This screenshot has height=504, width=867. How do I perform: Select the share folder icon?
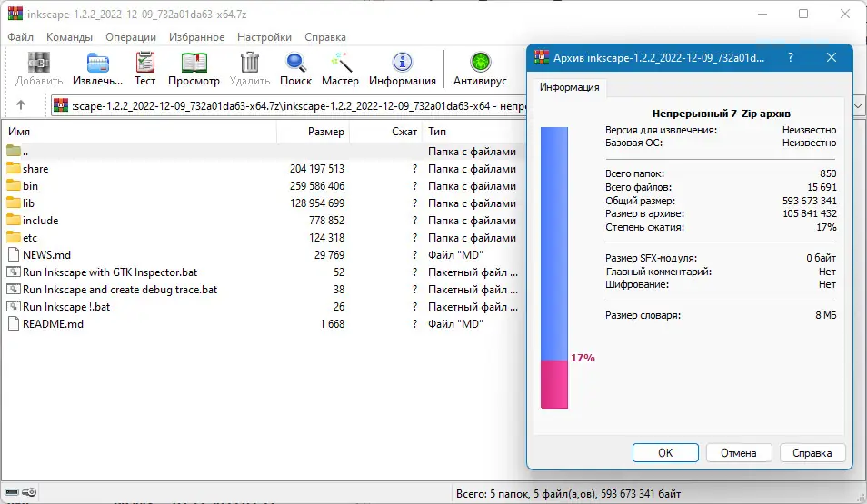pyautogui.click(x=14, y=168)
